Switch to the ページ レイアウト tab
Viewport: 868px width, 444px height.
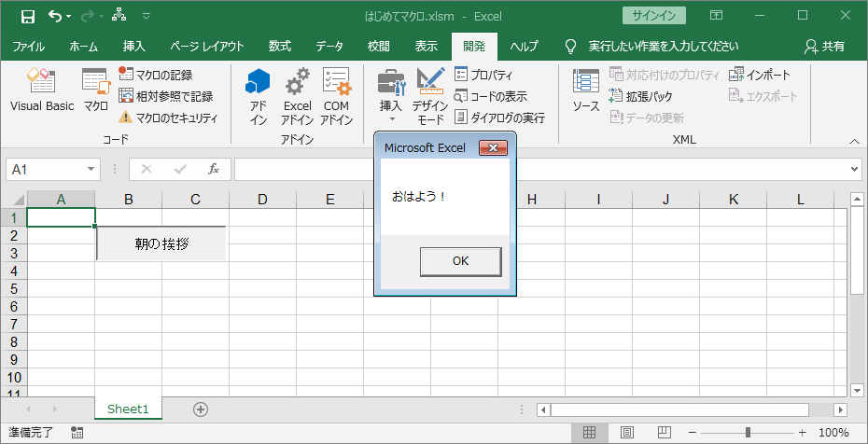206,47
